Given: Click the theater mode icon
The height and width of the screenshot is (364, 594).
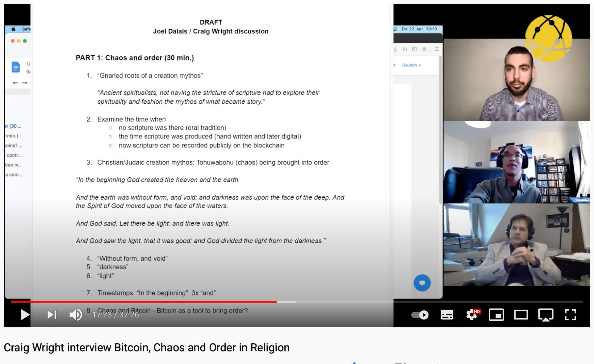Looking at the screenshot, I should pos(520,315).
